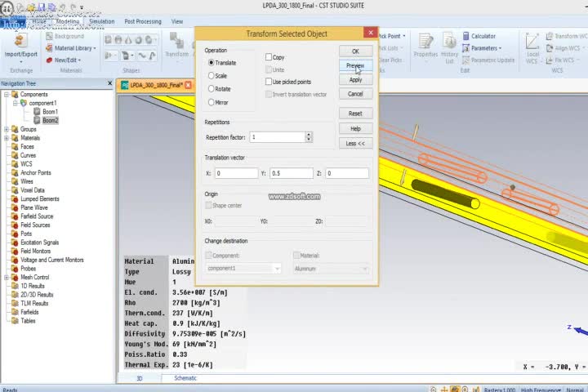Screen dimensions: 588x392
Task: Select the 3D view tab
Action: tap(140, 378)
